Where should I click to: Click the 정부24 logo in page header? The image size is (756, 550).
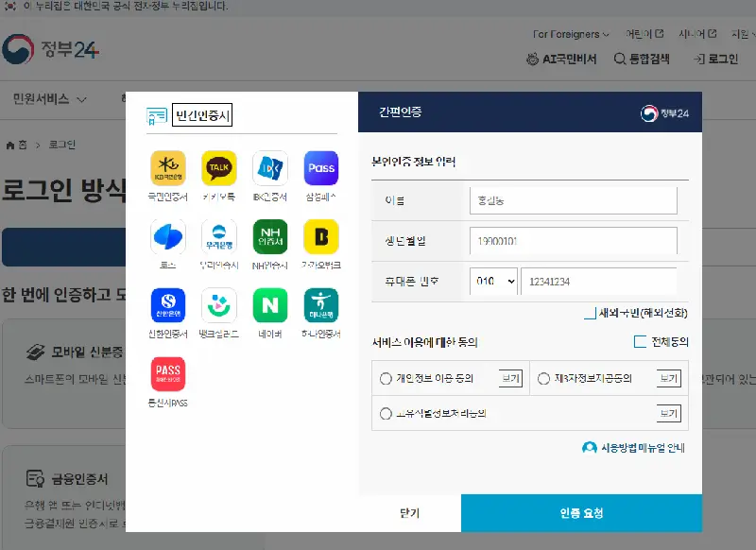click(x=51, y=49)
